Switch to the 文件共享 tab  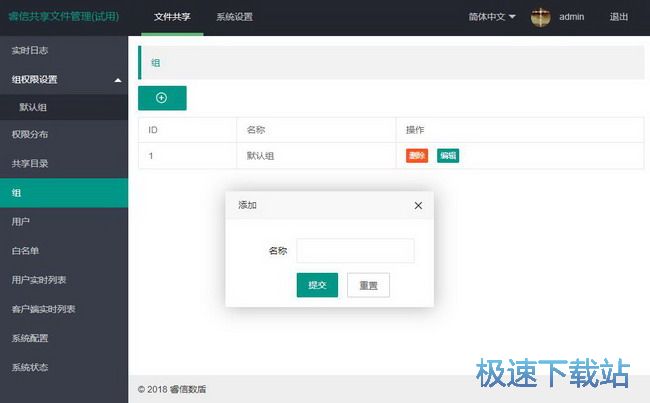172,17
